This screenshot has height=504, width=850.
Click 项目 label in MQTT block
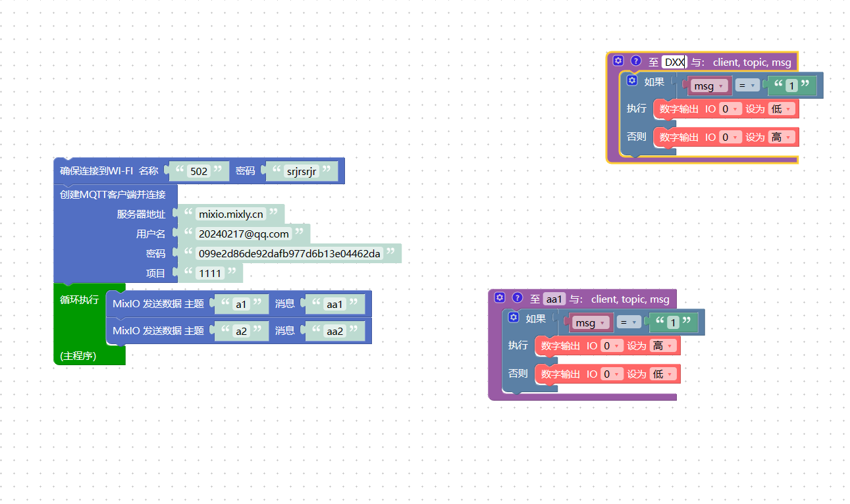pyautogui.click(x=155, y=273)
